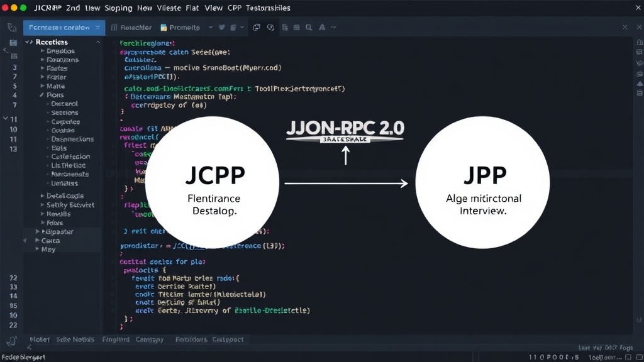Screen dimensions: 644x362
Task: Toggle fold chevron beside line 11
Action: (x=5, y=119)
